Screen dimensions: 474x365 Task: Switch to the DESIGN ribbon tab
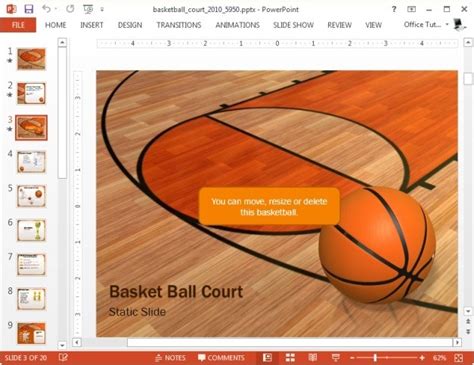point(130,25)
